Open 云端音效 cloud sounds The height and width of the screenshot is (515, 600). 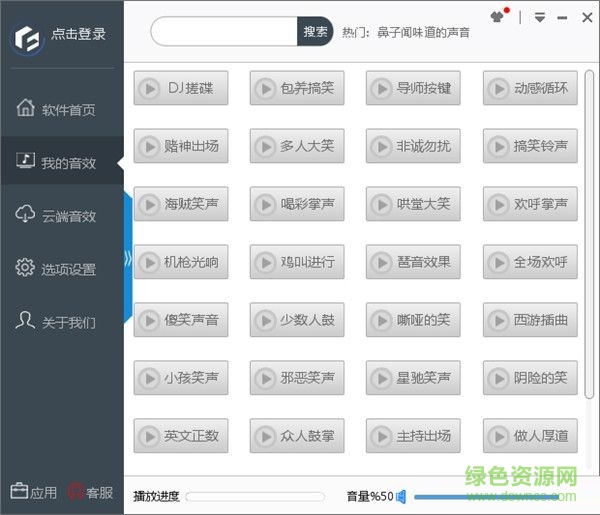(x=62, y=215)
